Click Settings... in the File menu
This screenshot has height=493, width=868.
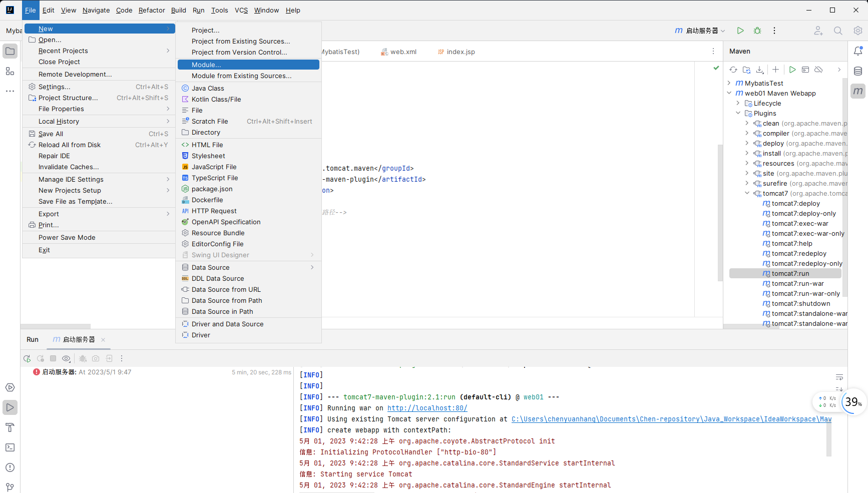[99, 87]
